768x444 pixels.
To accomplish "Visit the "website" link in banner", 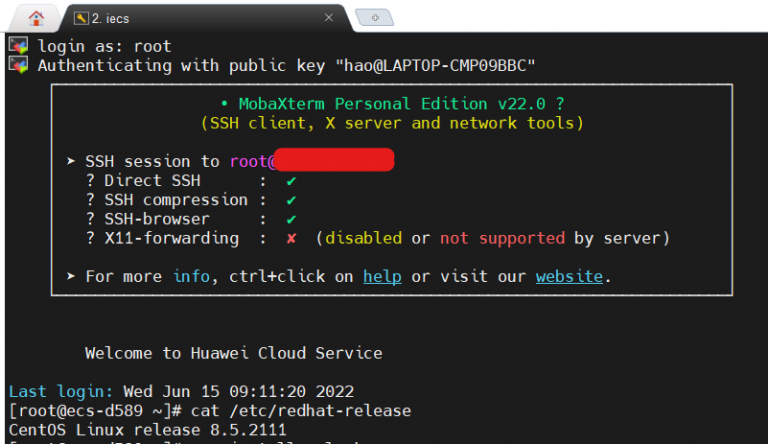I will coord(568,276).
